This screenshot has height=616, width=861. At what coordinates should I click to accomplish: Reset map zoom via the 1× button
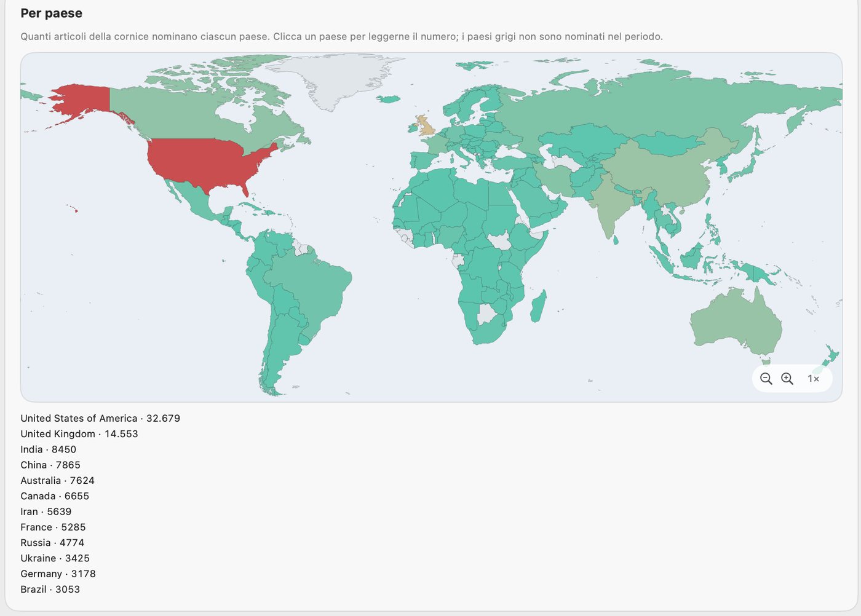click(813, 379)
